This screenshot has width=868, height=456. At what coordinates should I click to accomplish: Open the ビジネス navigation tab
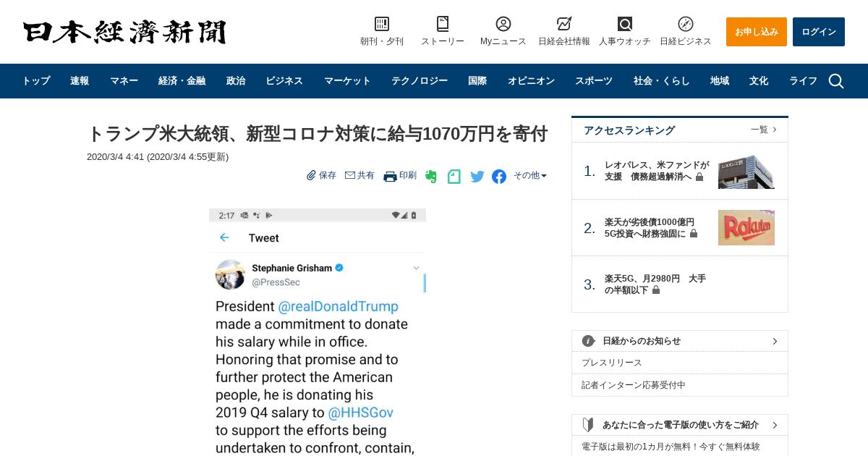[x=284, y=81]
